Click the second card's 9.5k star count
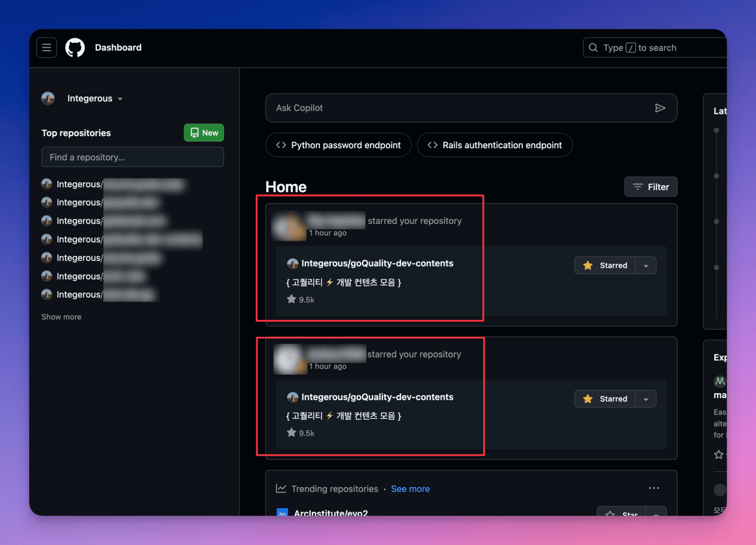Viewport: 756px width, 545px height. point(301,433)
